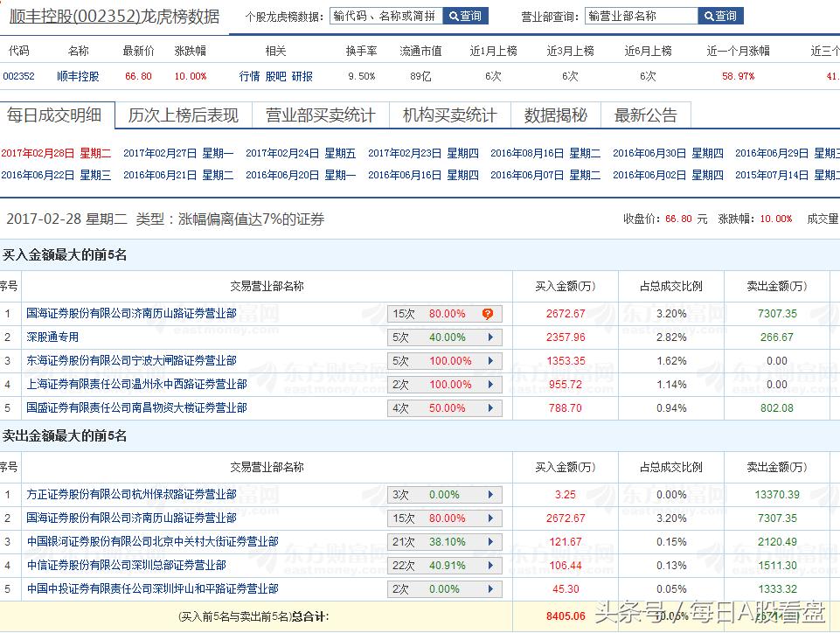840x633 pixels.
Task: Open the 研报 link
Action: click(302, 76)
